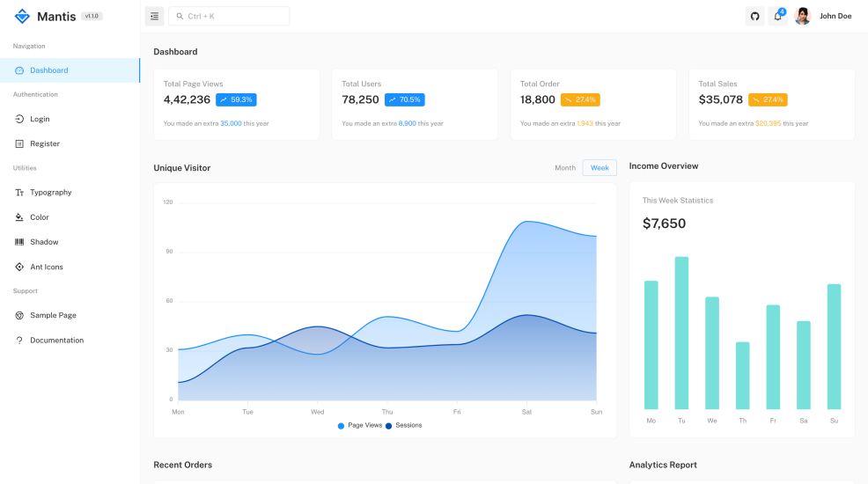Focus the Ctrl + K search field
868x484 pixels.
point(233,16)
